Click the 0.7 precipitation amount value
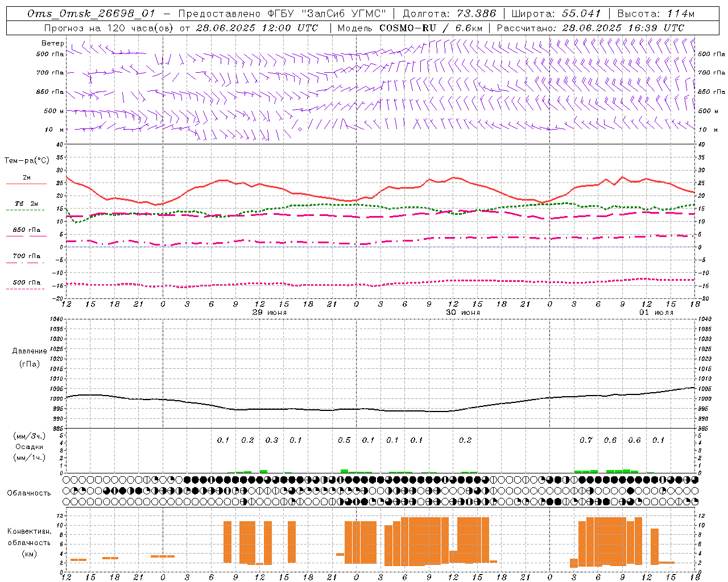This screenshot has width=728, height=582. [x=586, y=440]
